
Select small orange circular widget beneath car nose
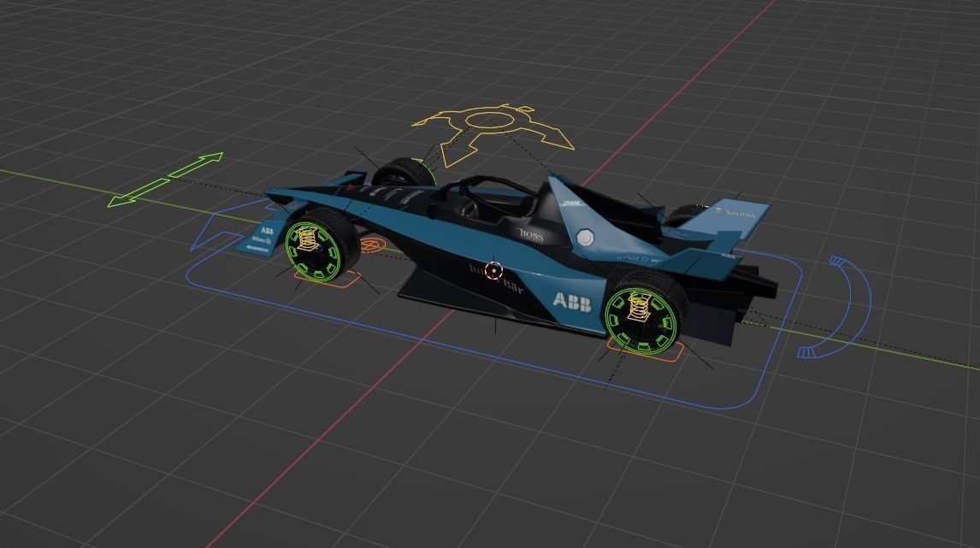click(372, 245)
